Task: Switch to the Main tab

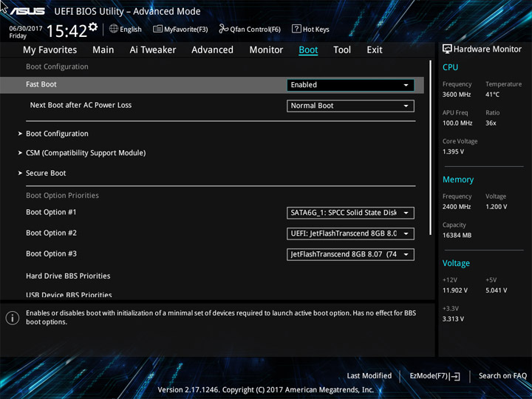Action: [103, 50]
